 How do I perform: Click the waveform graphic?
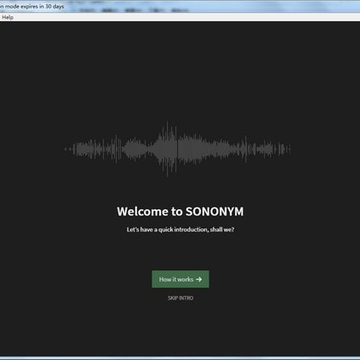tap(178, 149)
